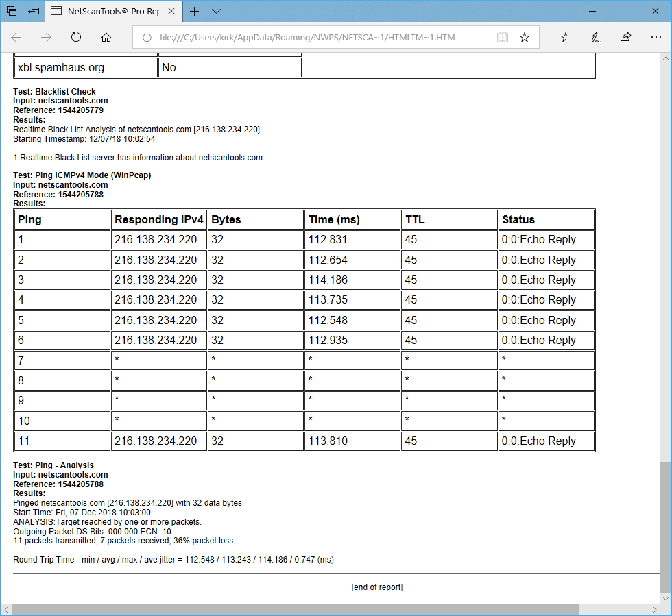This screenshot has width=672, height=616.
Task: Click the 36% packet loss summary line
Action: tap(123, 541)
